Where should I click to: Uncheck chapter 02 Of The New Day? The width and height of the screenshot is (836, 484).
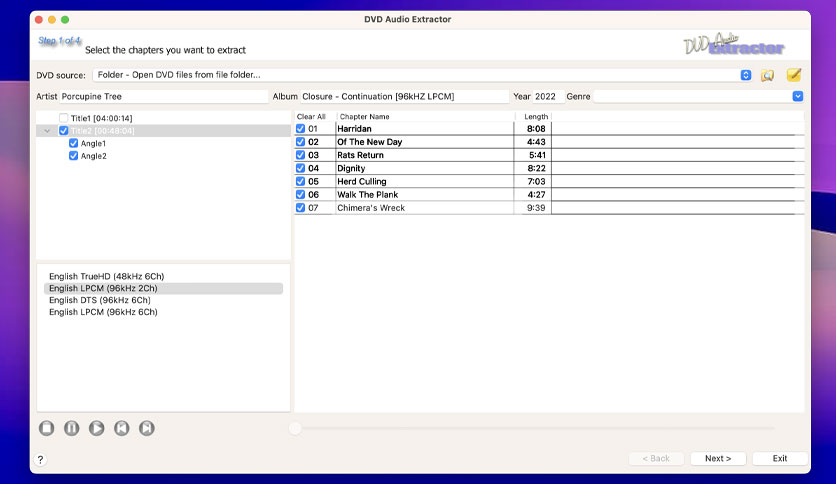click(300, 142)
